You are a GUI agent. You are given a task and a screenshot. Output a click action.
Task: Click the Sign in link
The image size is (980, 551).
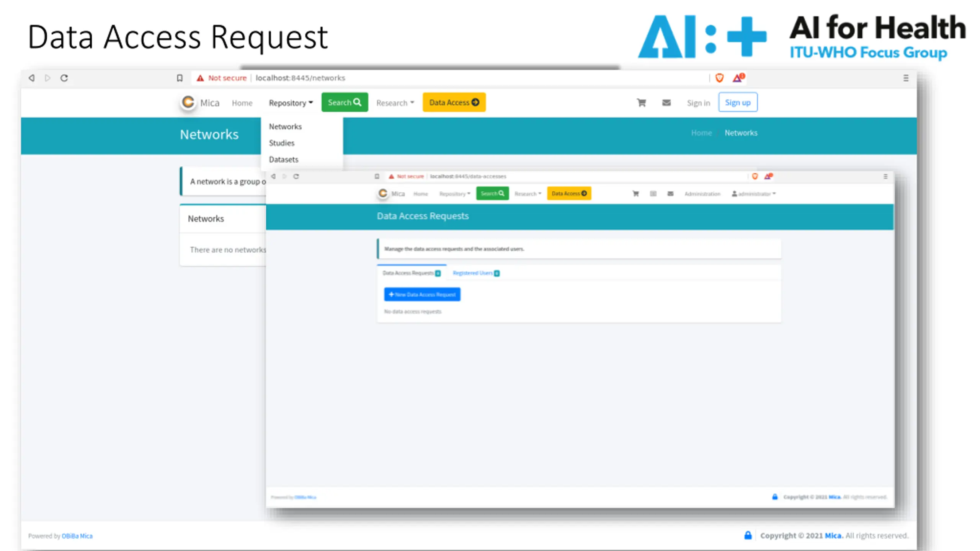tap(698, 103)
